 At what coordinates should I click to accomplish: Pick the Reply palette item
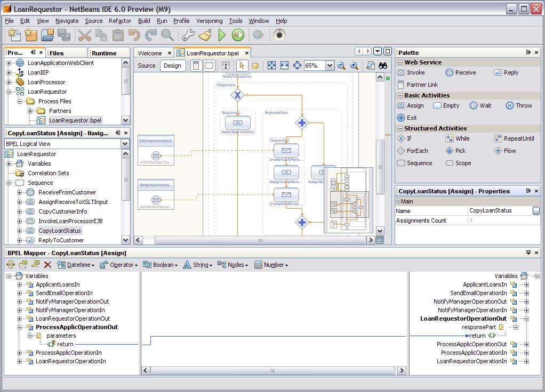506,72
